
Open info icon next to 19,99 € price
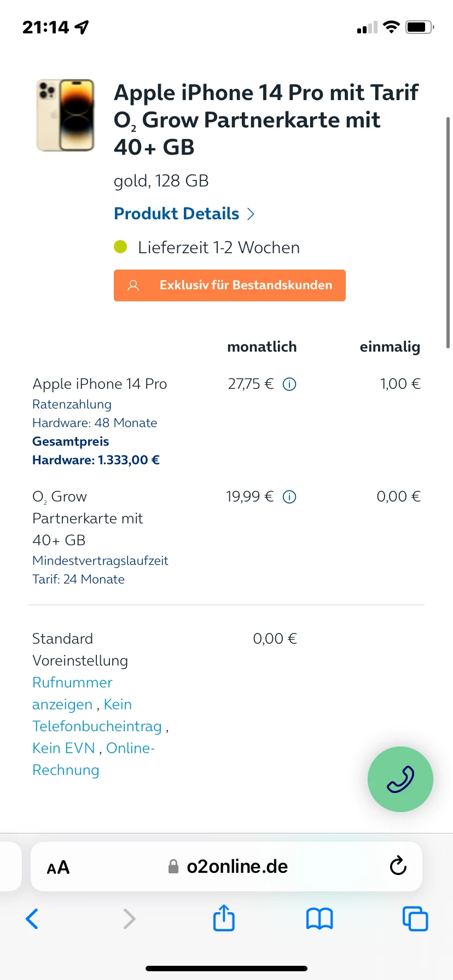pyautogui.click(x=289, y=497)
